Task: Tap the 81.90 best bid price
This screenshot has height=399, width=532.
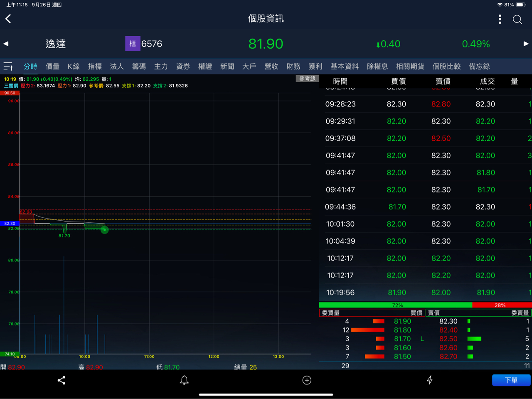Action: pyautogui.click(x=402, y=321)
